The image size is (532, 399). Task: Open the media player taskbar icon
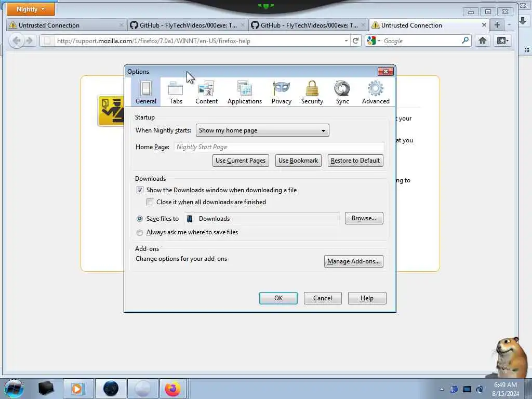[78, 389]
